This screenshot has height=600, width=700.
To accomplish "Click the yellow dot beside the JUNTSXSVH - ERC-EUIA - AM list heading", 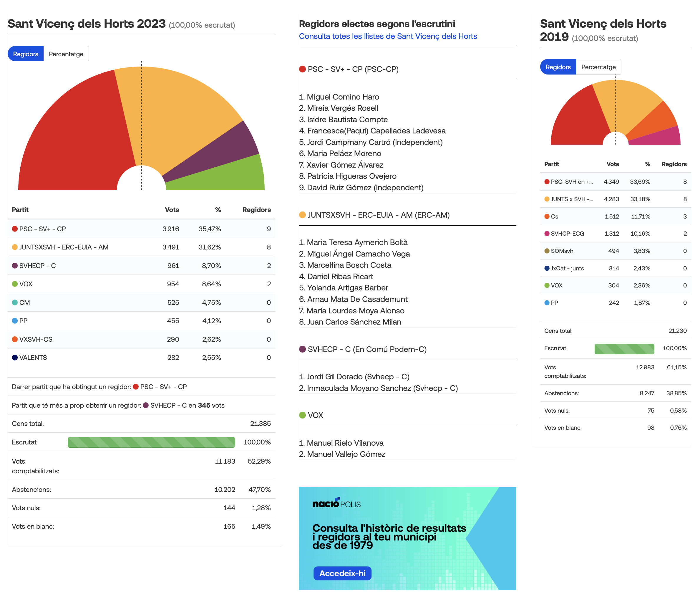I will [302, 215].
